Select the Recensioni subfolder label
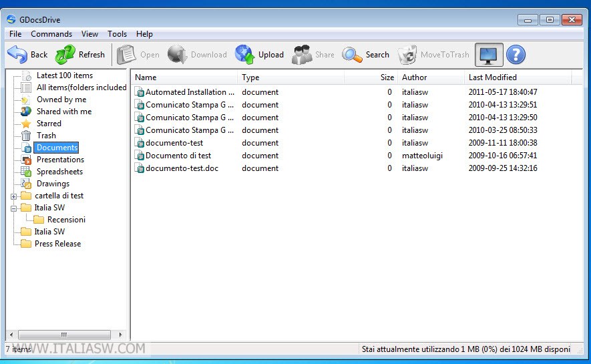The image size is (591, 364). 66,220
